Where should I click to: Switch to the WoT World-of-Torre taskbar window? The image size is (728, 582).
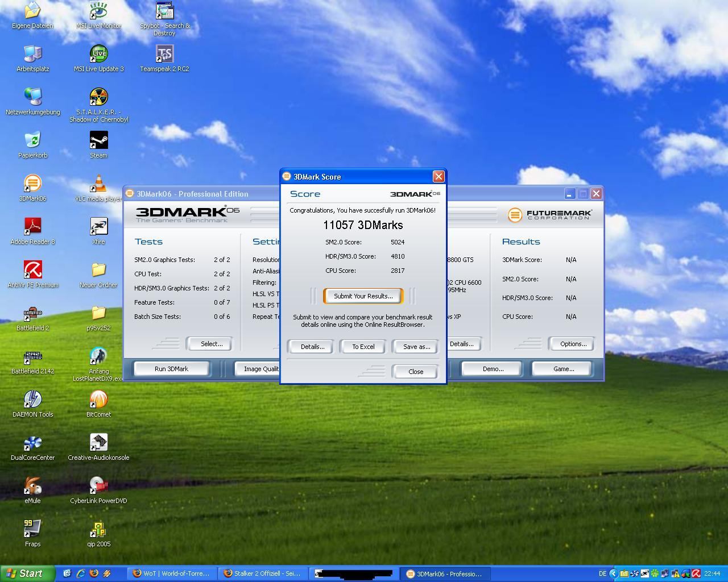point(171,573)
